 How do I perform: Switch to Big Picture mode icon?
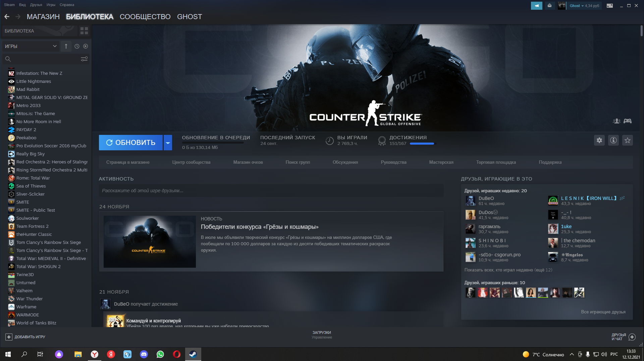610,6
